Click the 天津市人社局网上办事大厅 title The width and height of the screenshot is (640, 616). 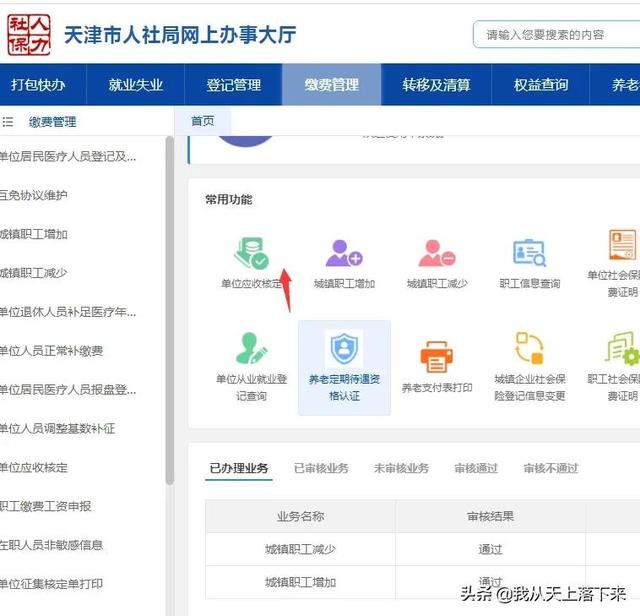180,35
